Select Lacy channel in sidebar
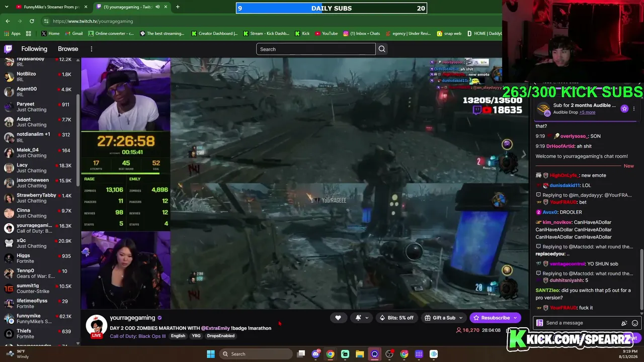The width and height of the screenshot is (644, 362). [x=39, y=167]
